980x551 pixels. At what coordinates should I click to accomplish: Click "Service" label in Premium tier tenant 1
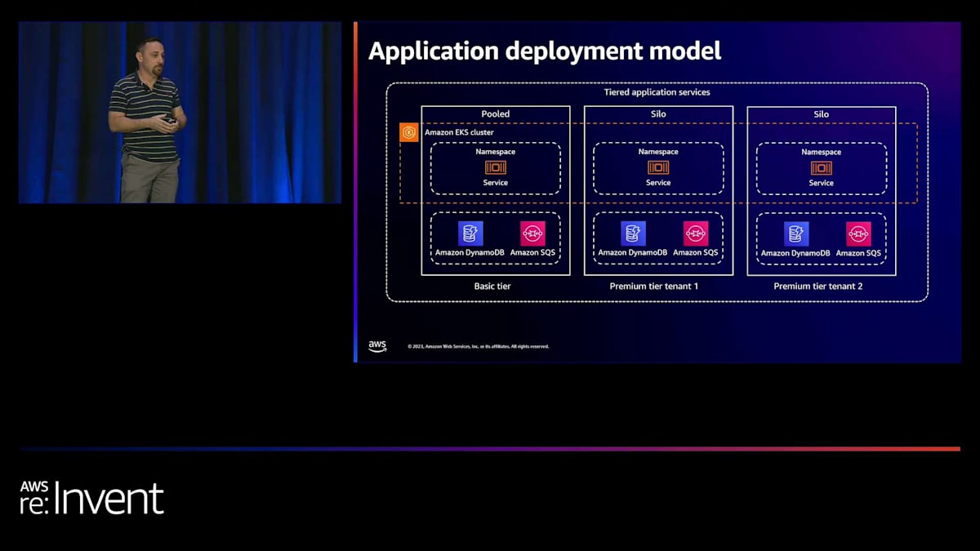(x=658, y=183)
